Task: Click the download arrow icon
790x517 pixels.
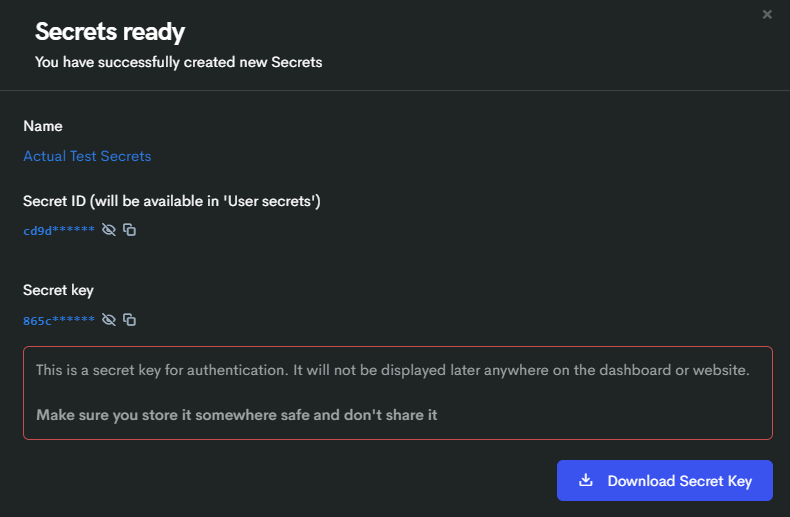Action: point(587,481)
